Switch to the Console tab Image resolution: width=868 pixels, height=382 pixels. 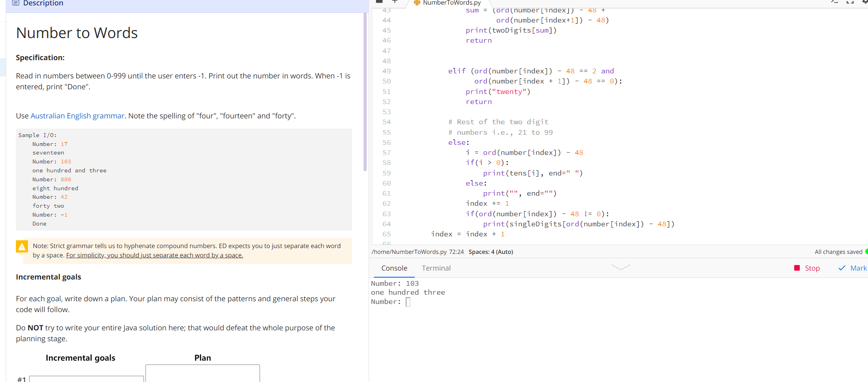(394, 268)
